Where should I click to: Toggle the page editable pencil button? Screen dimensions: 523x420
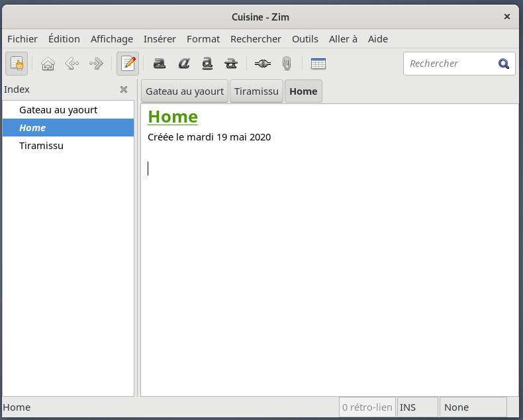click(x=128, y=64)
